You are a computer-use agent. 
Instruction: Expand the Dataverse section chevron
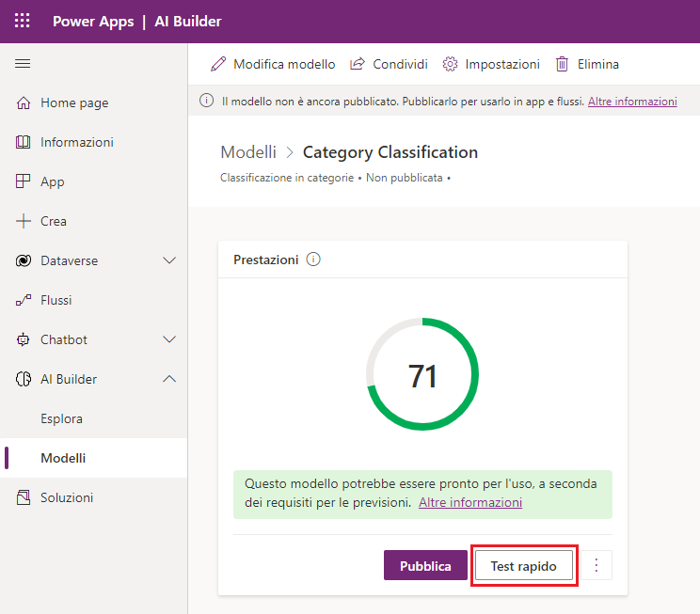pyautogui.click(x=169, y=260)
